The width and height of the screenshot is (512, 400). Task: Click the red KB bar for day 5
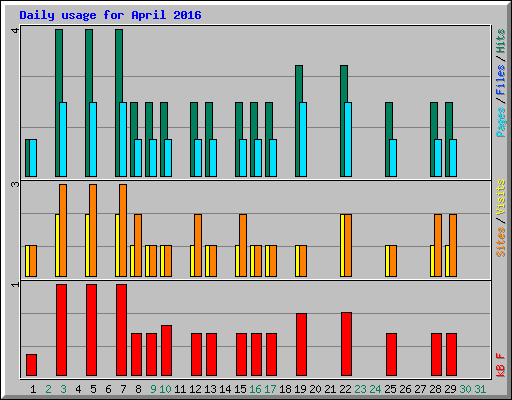91,330
